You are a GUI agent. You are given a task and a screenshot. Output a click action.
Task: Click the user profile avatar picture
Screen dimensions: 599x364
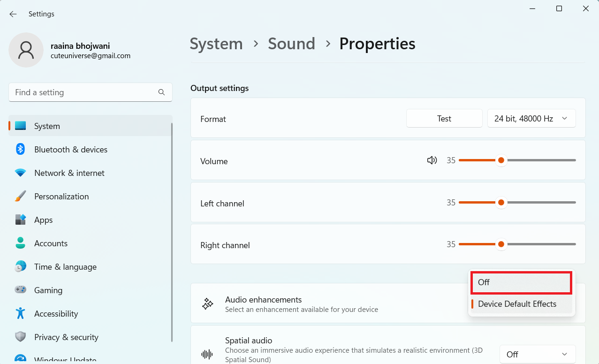(26, 50)
